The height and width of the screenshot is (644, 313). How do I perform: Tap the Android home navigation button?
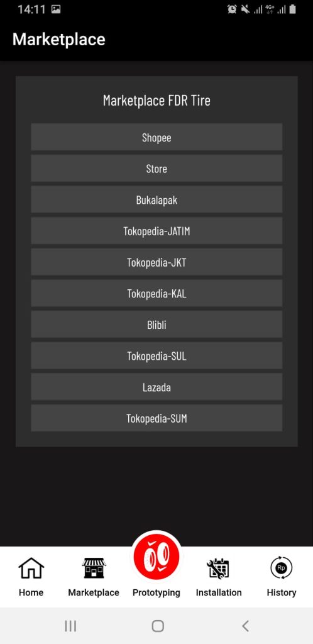click(x=158, y=626)
